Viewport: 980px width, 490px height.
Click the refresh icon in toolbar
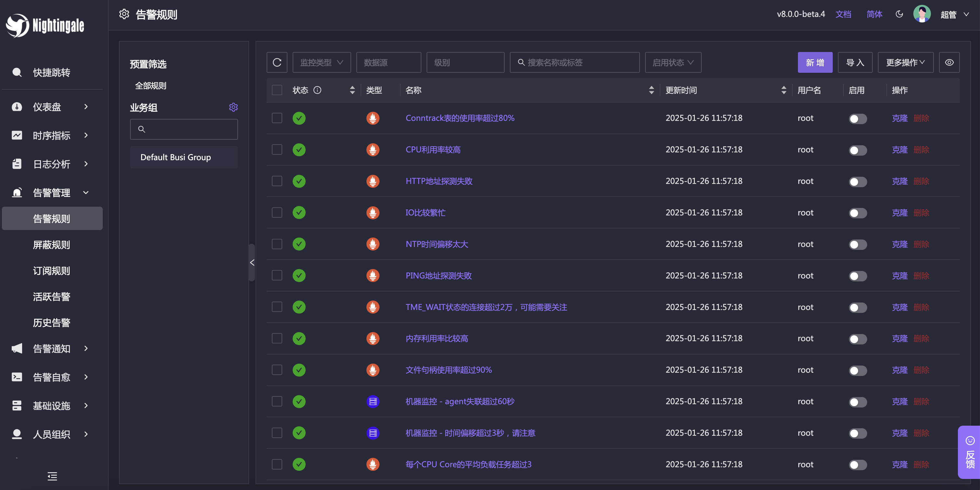(x=277, y=62)
